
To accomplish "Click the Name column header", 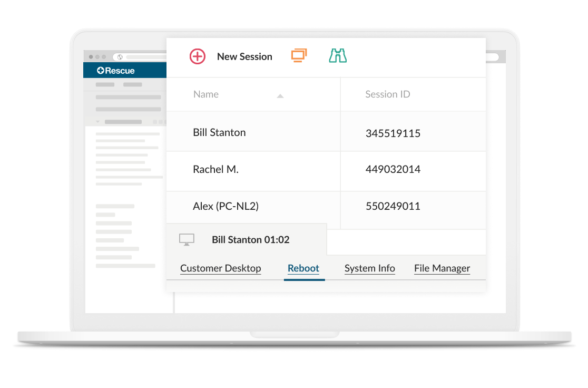I will 205,94.
